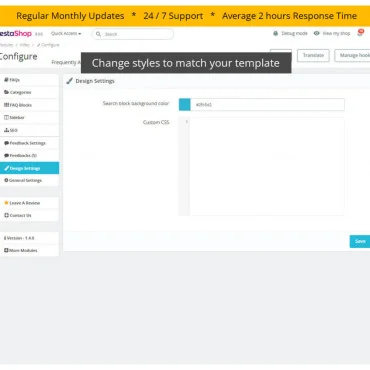Click inside the Custom CSS editor
This screenshot has height=370, width=370.
pos(267,166)
